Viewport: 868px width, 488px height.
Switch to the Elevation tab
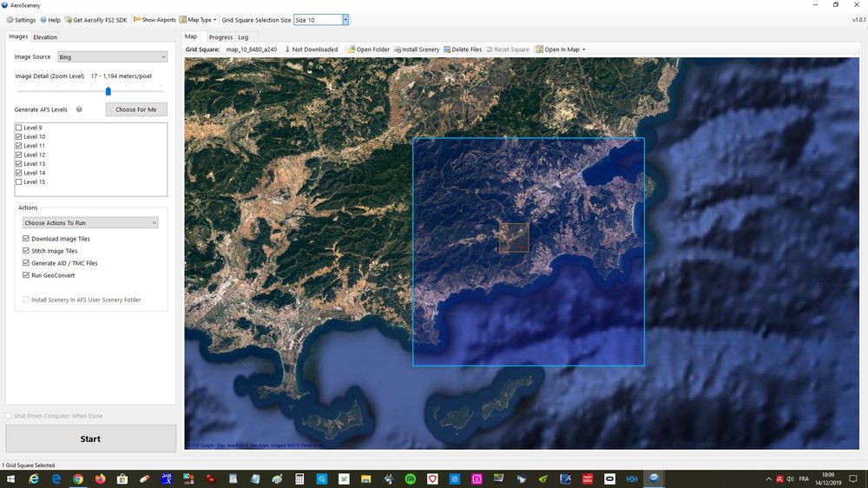click(x=45, y=37)
